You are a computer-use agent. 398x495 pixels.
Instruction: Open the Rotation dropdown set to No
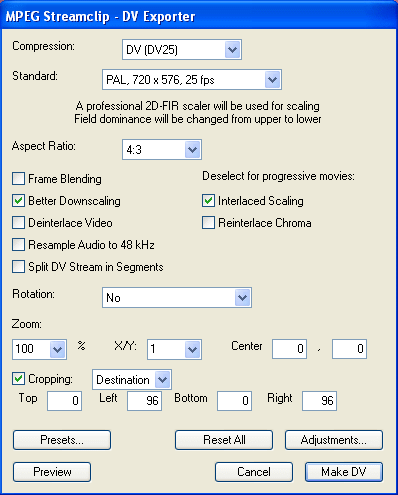[177, 297]
